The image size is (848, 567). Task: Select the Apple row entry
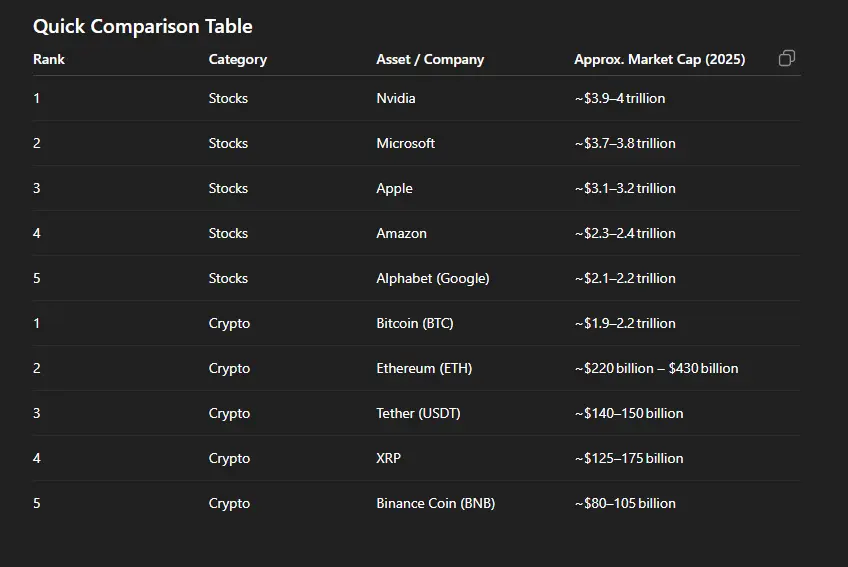pos(394,189)
